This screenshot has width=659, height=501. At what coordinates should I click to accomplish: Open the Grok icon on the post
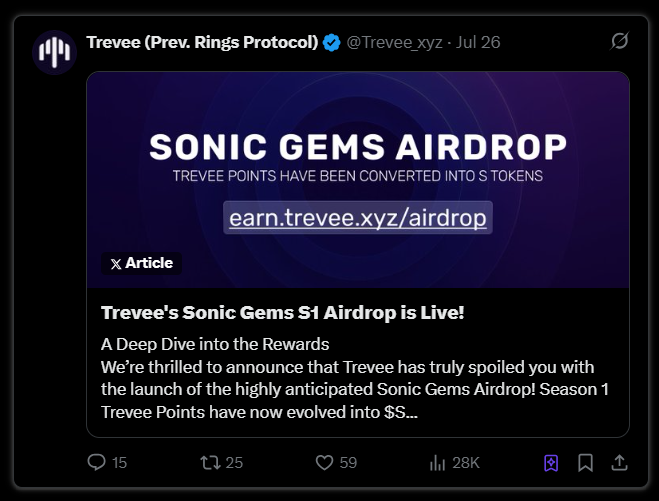[x=620, y=41]
